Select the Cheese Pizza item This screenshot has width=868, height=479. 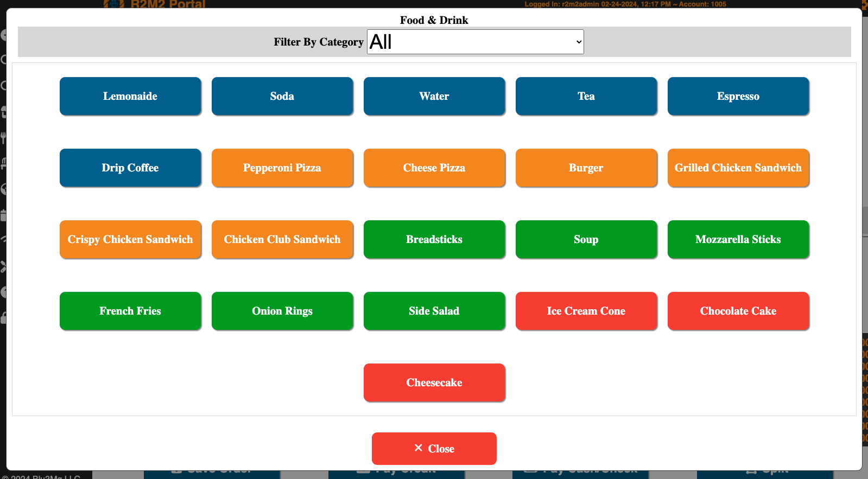click(x=434, y=168)
